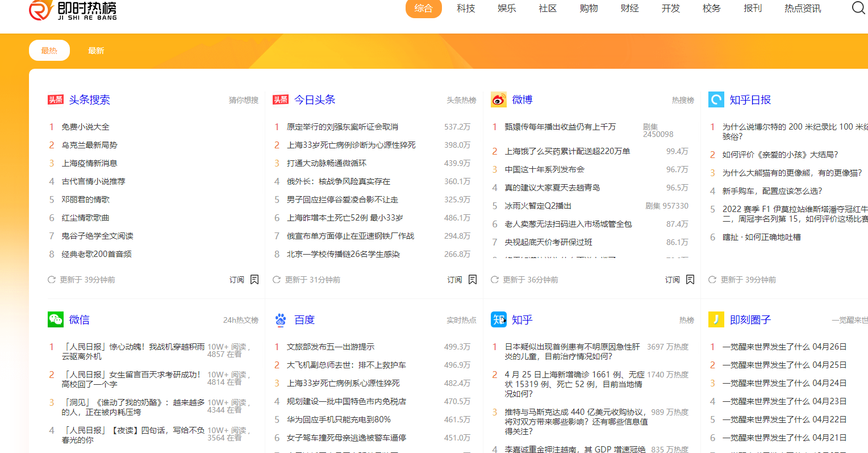Open 上海疫情新消息 entry
The width and height of the screenshot is (868, 453).
coord(89,163)
